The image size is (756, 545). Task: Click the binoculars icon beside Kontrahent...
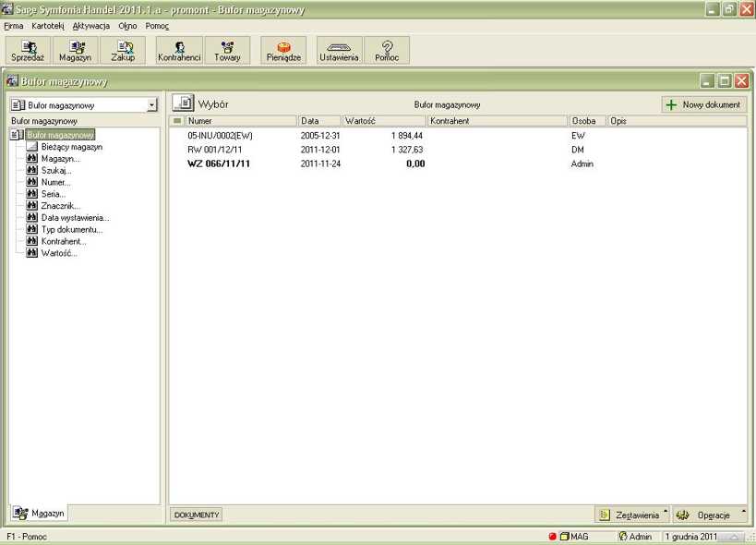point(31,241)
